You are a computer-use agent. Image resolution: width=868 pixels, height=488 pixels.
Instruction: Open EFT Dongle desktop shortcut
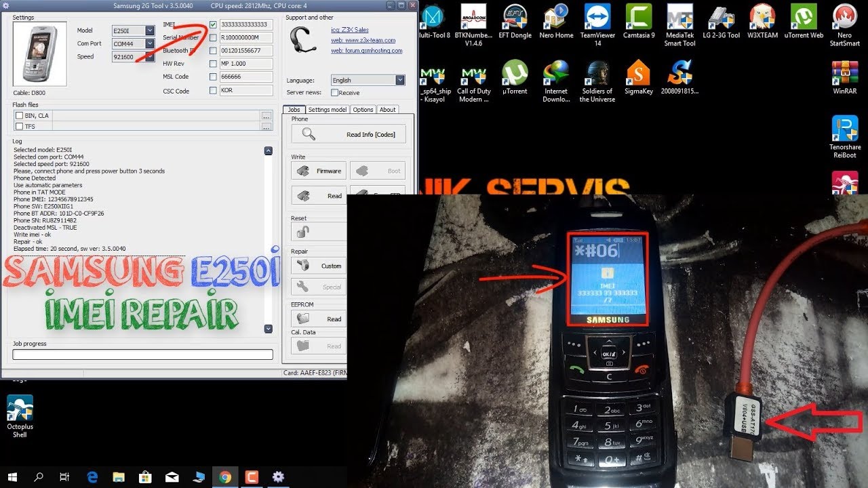516,21
